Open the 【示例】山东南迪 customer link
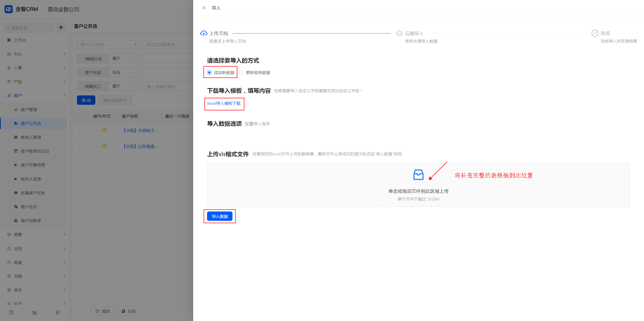 click(140, 146)
